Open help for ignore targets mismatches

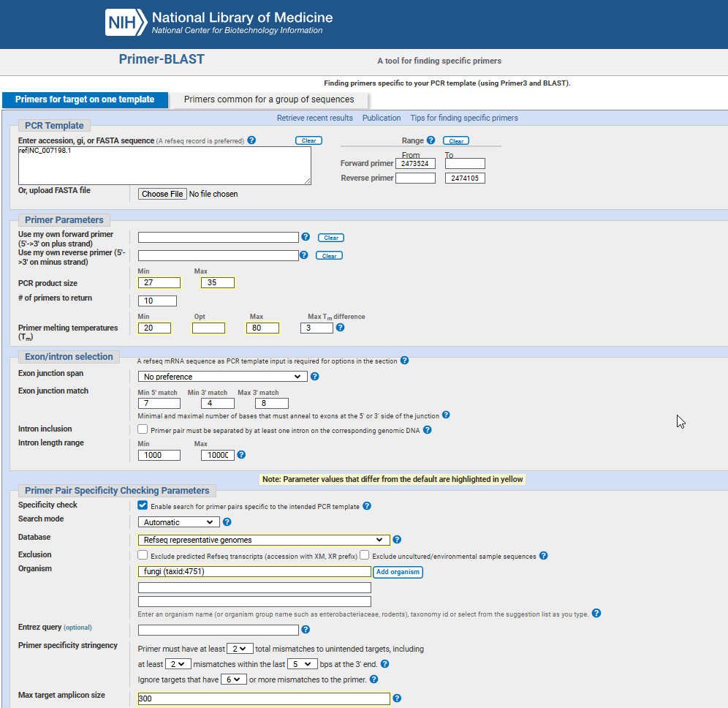pos(374,679)
